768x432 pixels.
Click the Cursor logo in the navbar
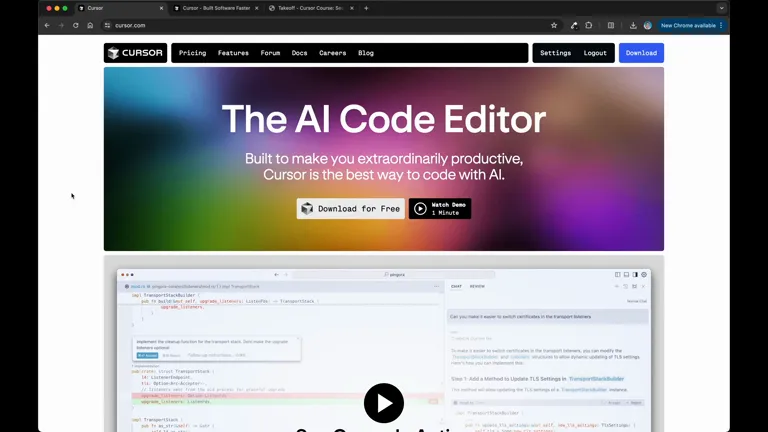coord(135,53)
